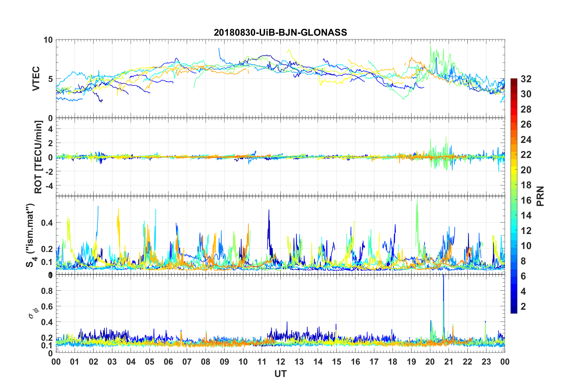Image resolution: width=561 pixels, height=392 pixels.
Task: Click the x-axis tick label 12
Action: 280,362
